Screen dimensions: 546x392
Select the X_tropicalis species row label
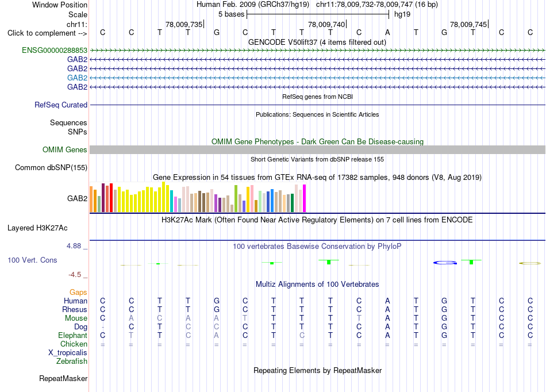pos(68,353)
